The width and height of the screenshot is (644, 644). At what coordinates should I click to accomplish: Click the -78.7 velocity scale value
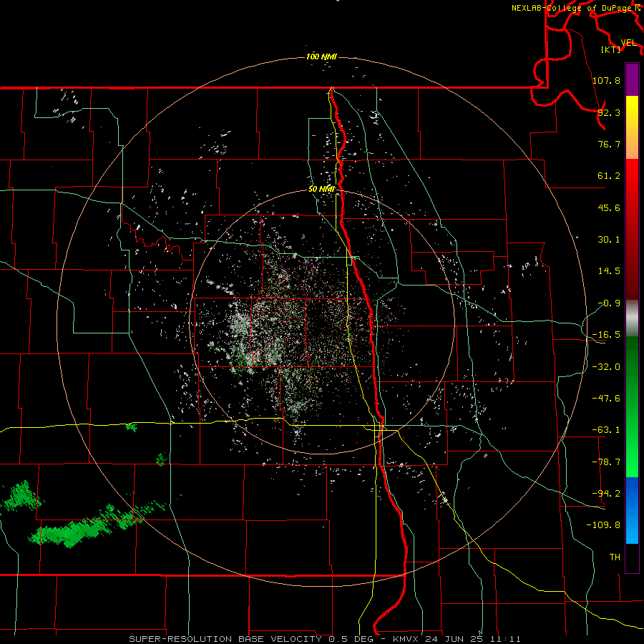pos(606,462)
